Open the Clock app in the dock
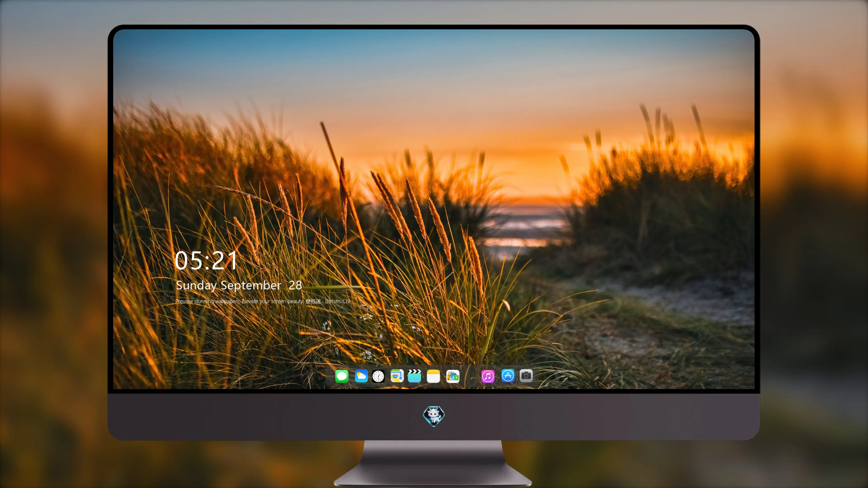Viewport: 868px width, 488px height. tap(378, 376)
